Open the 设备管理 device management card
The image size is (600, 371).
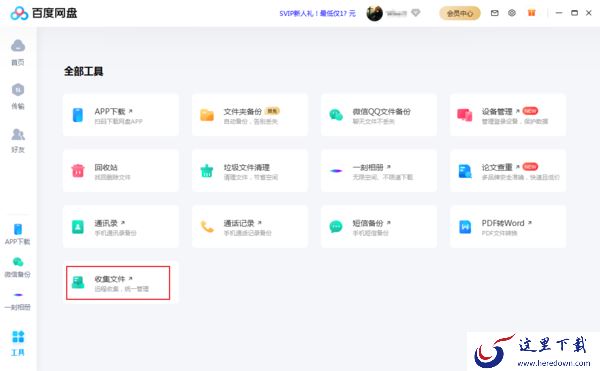[x=508, y=115]
